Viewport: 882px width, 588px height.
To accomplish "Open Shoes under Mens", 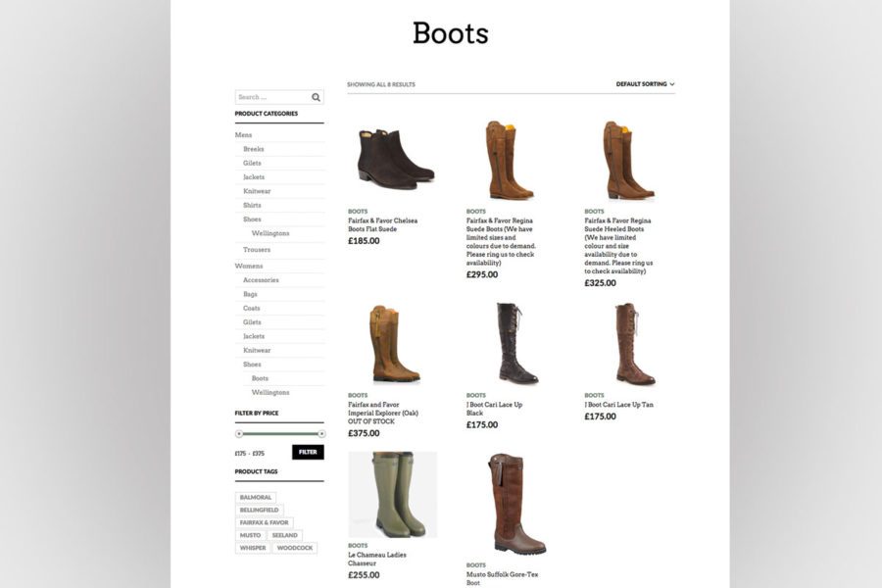I will point(252,220).
